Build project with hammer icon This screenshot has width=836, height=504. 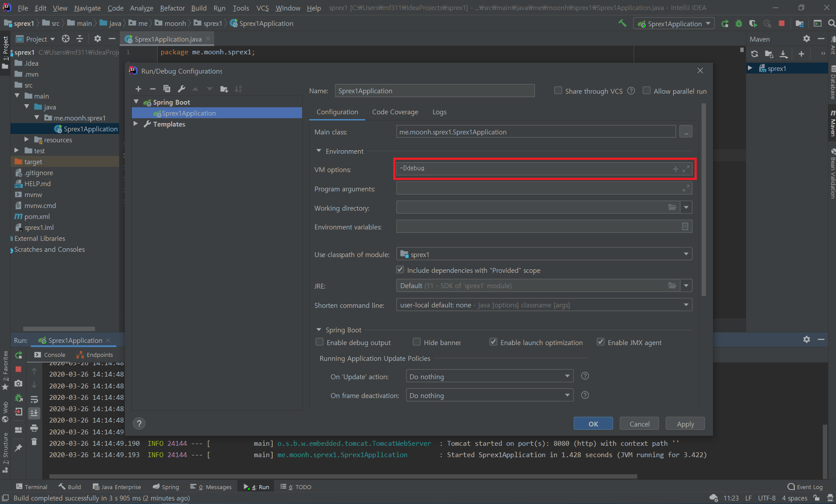point(622,23)
